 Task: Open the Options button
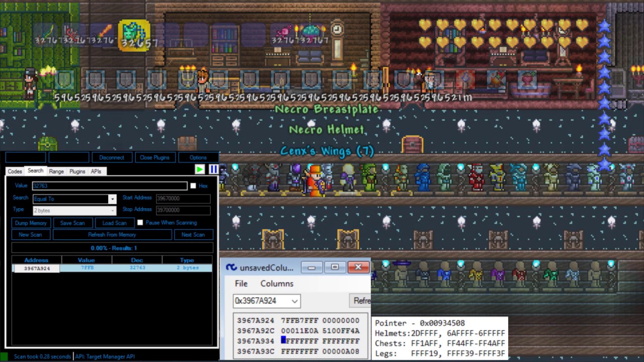[198, 157]
